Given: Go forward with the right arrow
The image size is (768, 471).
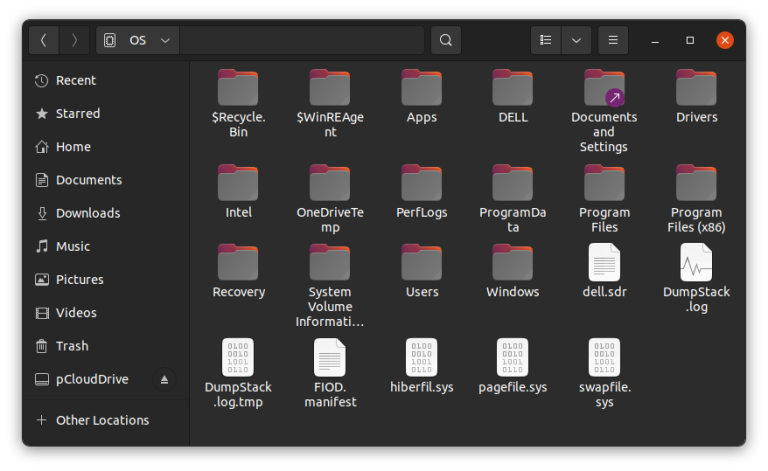Looking at the screenshot, I should click(74, 40).
